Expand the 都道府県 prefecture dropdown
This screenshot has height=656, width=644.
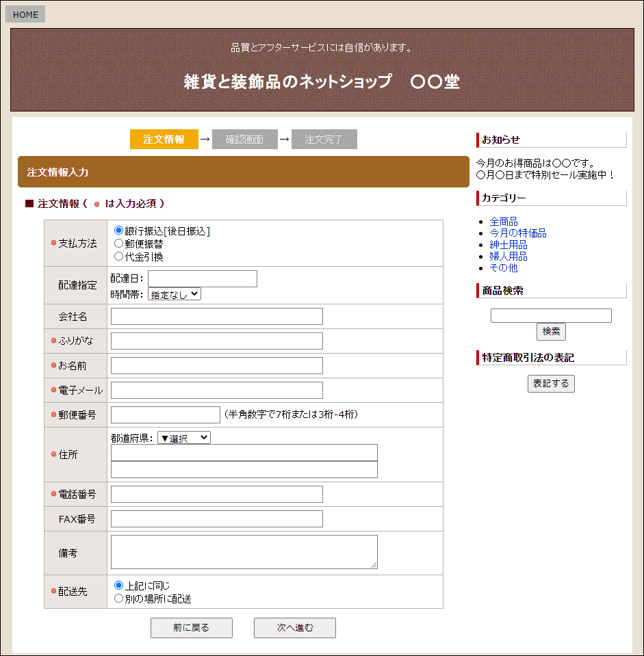click(x=184, y=438)
